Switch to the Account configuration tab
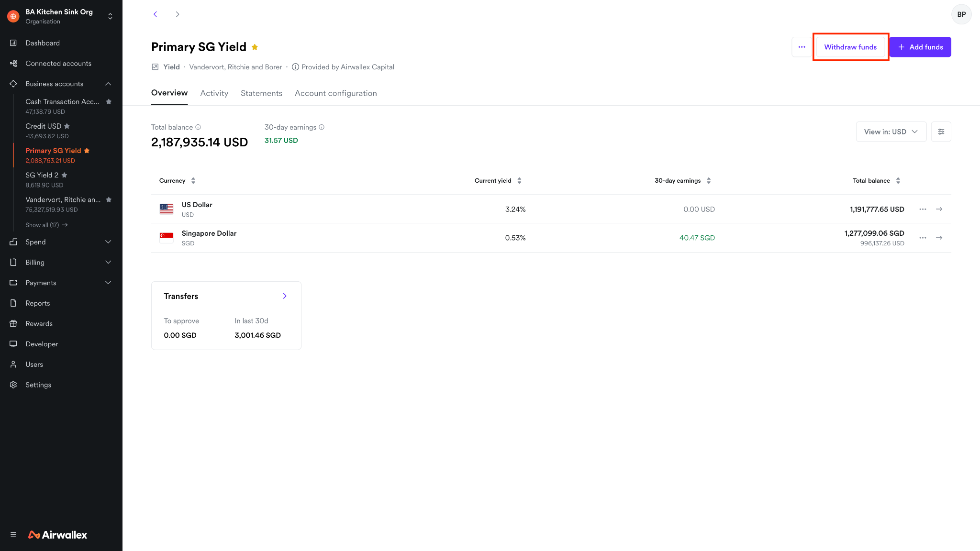 point(336,93)
